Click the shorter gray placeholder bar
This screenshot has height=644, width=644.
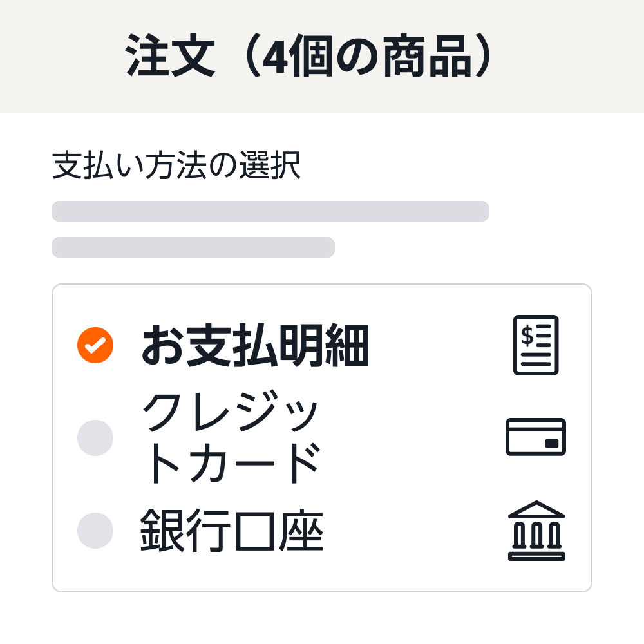click(x=193, y=247)
